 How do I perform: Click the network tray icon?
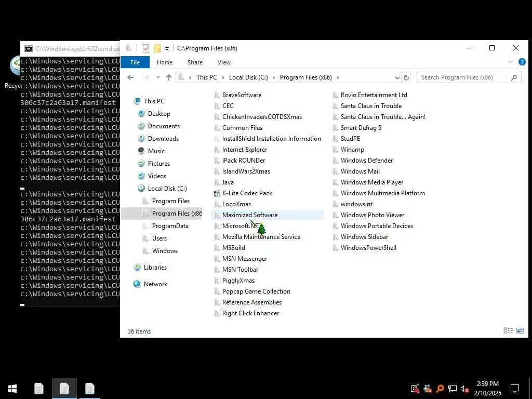click(x=453, y=389)
